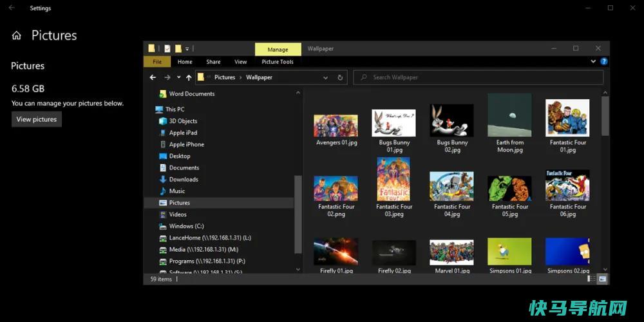Viewport: 644px width, 322px height.
Task: Expand address bar history dropdown
Action: (325, 77)
